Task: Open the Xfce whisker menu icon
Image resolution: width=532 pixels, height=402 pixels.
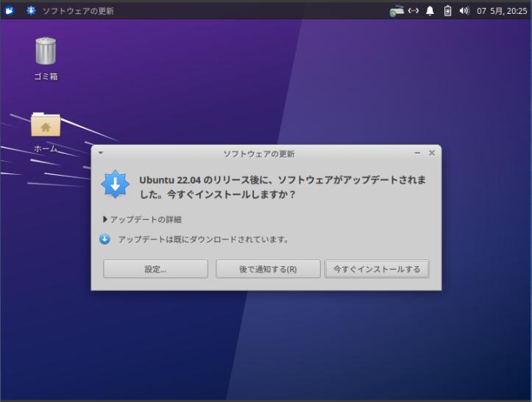Action: click(x=9, y=11)
